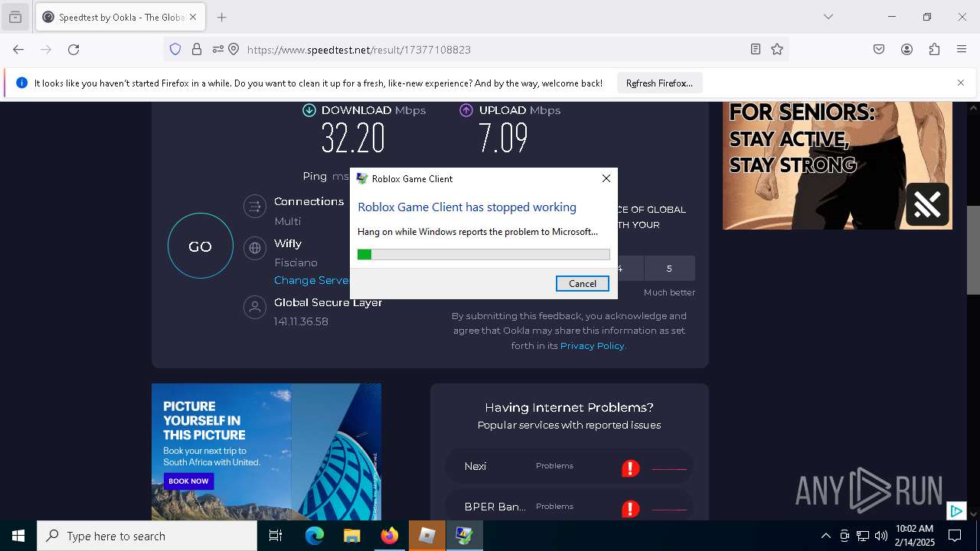
Task: Open the Save to Pocket button
Action: point(879,50)
